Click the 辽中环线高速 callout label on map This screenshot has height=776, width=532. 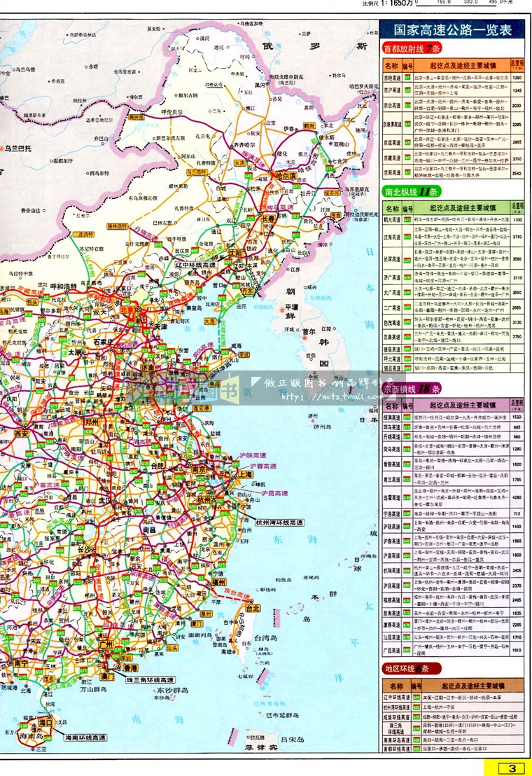(196, 265)
